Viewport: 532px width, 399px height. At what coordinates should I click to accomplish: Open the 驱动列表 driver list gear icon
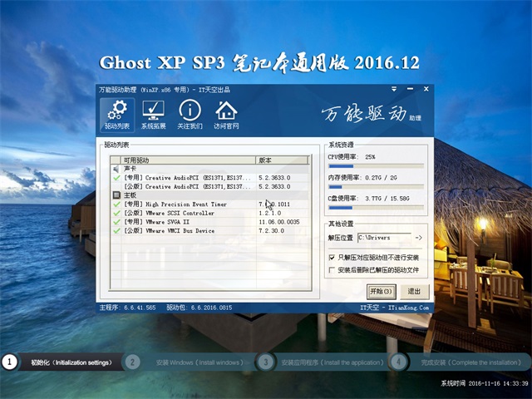click(x=116, y=115)
